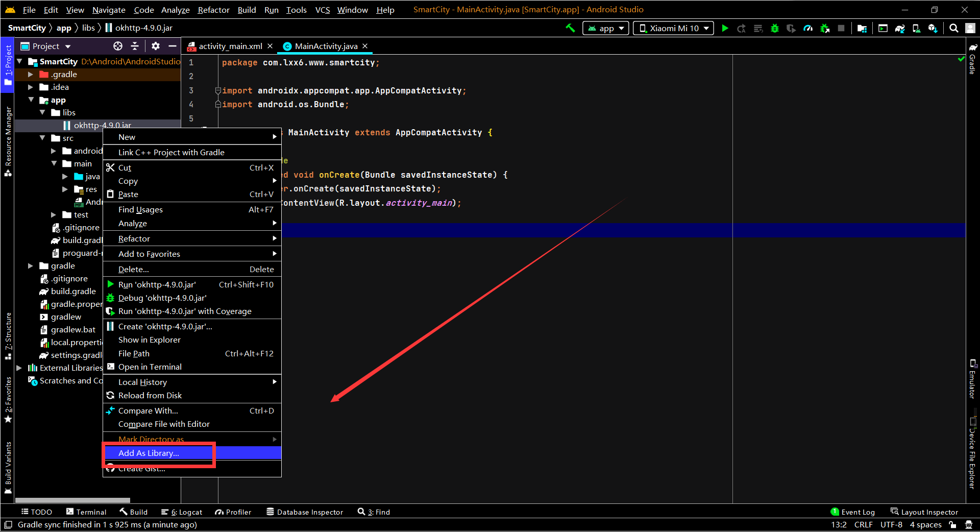Click the Stop square toolbar icon
The height and width of the screenshot is (532, 980).
click(841, 28)
